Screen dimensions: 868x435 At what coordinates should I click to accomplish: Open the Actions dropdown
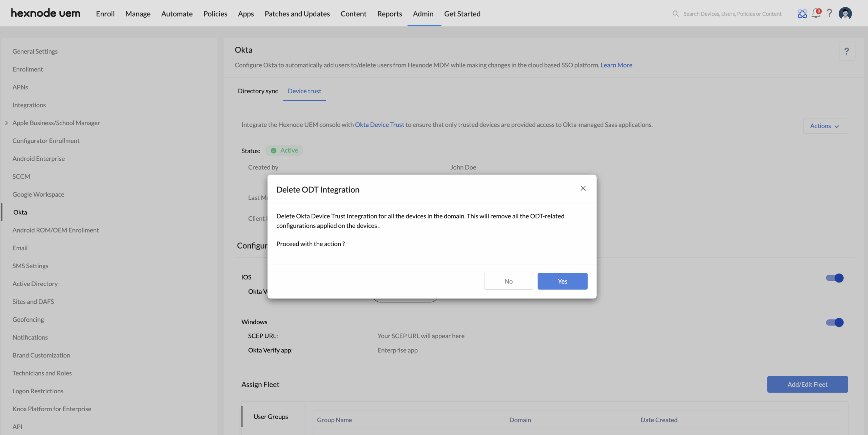pyautogui.click(x=825, y=126)
